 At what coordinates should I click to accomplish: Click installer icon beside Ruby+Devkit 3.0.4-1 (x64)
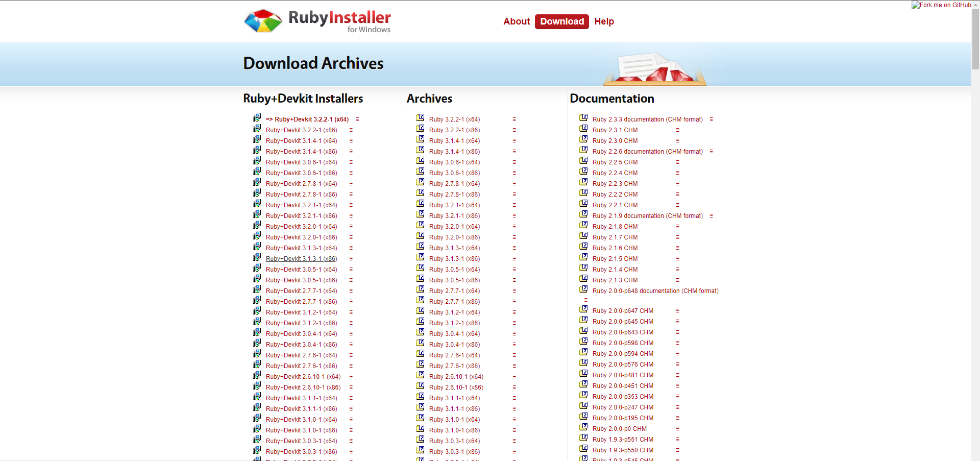tap(257, 332)
